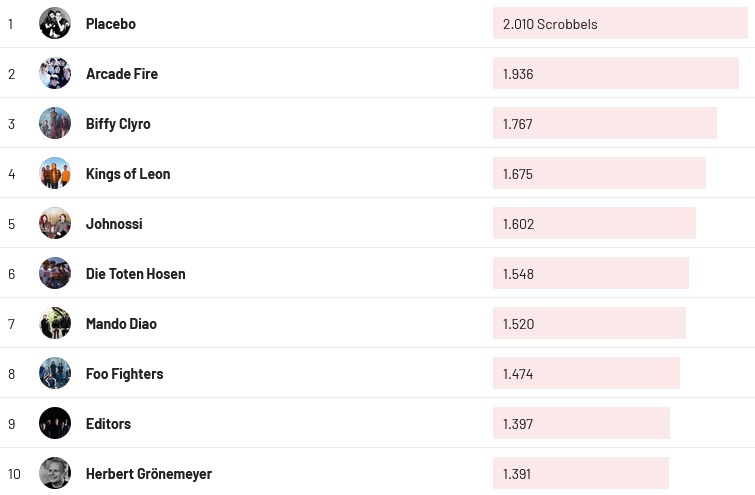
Task: Click Die Toten Hosen's avatar
Action: point(55,273)
